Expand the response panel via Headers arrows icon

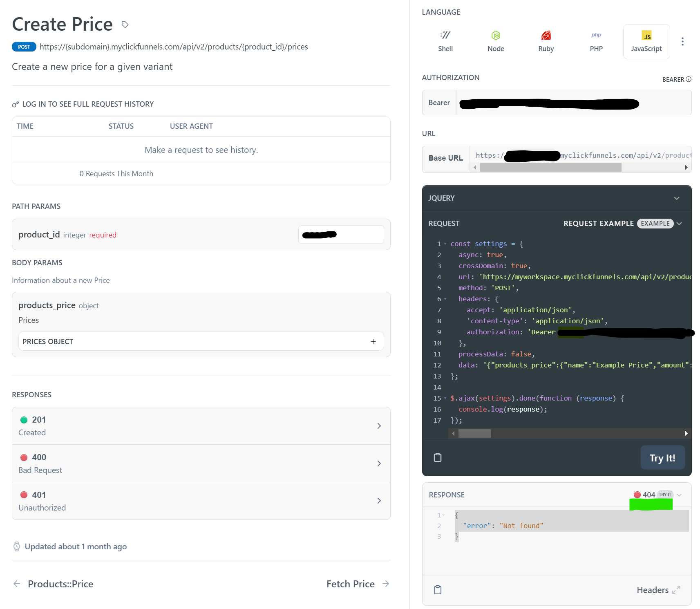[676, 590]
